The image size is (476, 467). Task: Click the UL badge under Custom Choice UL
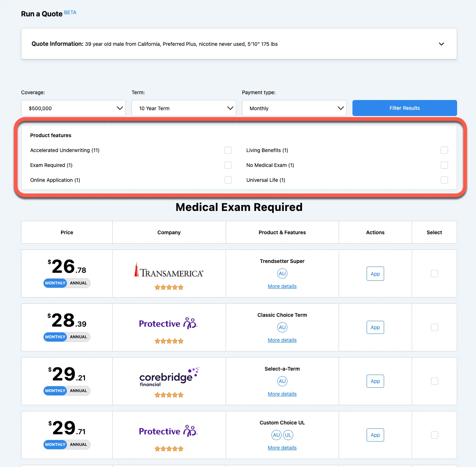coord(288,435)
